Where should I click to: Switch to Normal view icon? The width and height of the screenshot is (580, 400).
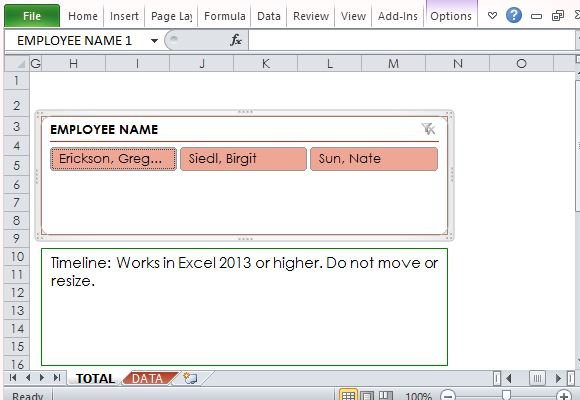348,396
